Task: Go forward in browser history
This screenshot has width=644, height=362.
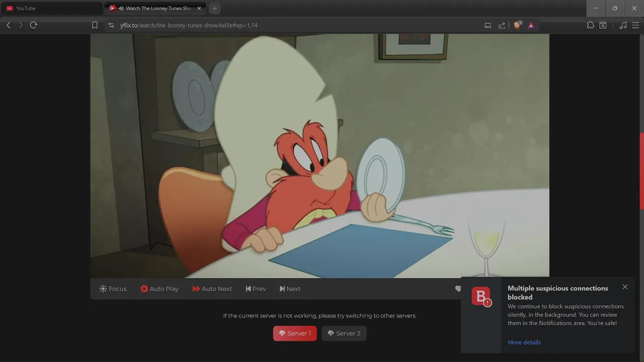Action: click(21, 25)
